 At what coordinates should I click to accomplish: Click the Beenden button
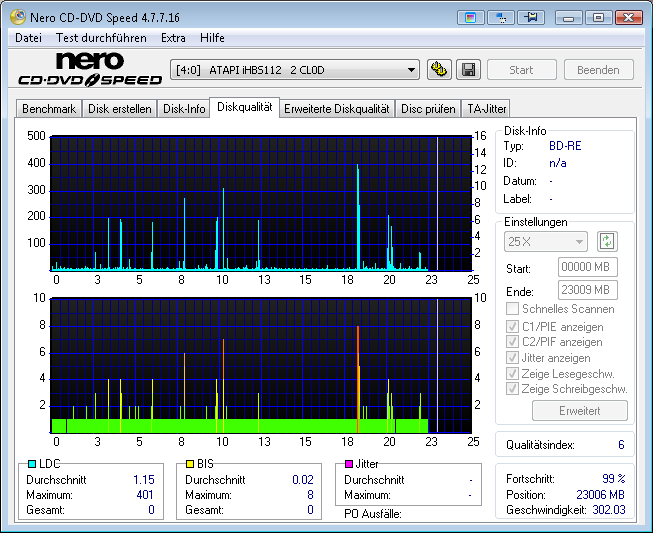tap(598, 70)
